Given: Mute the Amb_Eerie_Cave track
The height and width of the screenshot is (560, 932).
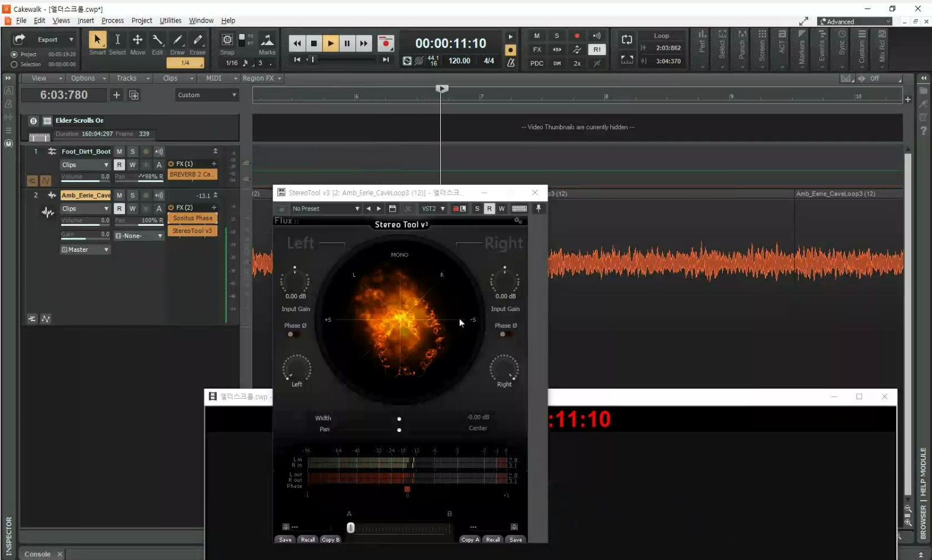Looking at the screenshot, I should [x=119, y=195].
